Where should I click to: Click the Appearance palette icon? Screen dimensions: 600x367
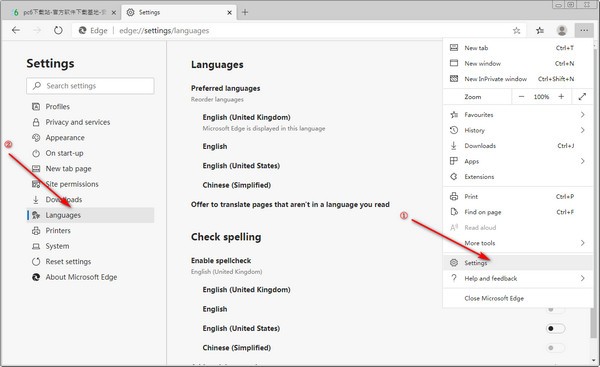[36, 137]
